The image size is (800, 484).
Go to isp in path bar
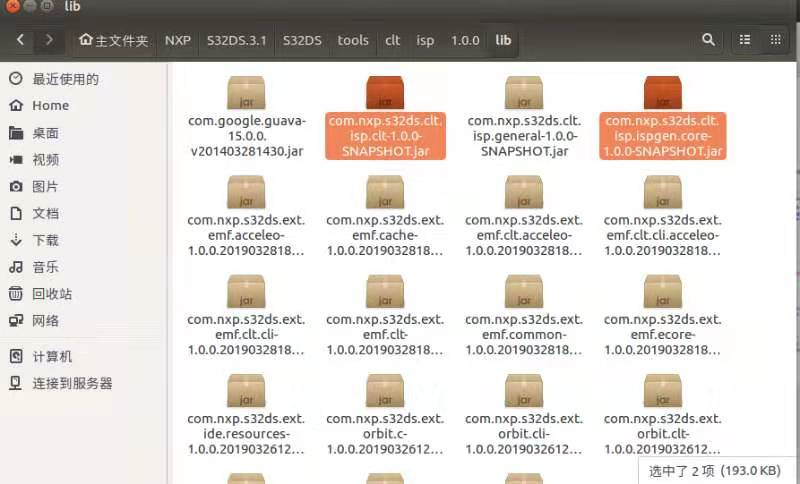(425, 40)
